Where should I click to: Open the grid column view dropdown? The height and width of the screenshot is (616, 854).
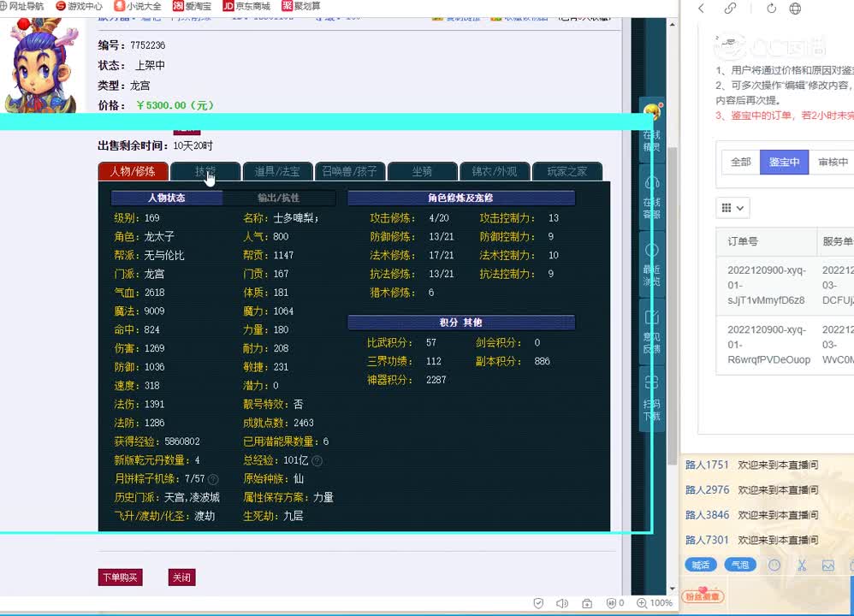(x=732, y=208)
